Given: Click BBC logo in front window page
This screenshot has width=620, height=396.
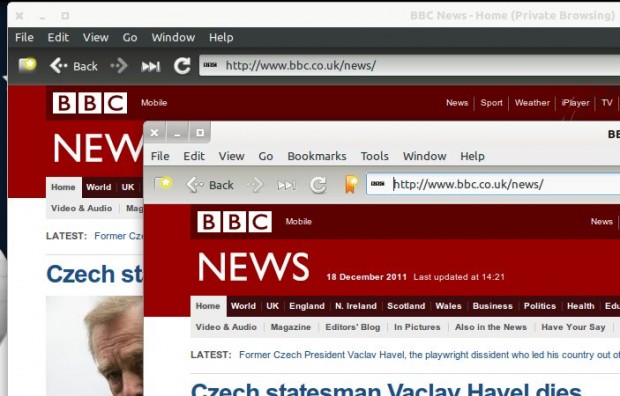Looking at the screenshot, I should click(234, 222).
